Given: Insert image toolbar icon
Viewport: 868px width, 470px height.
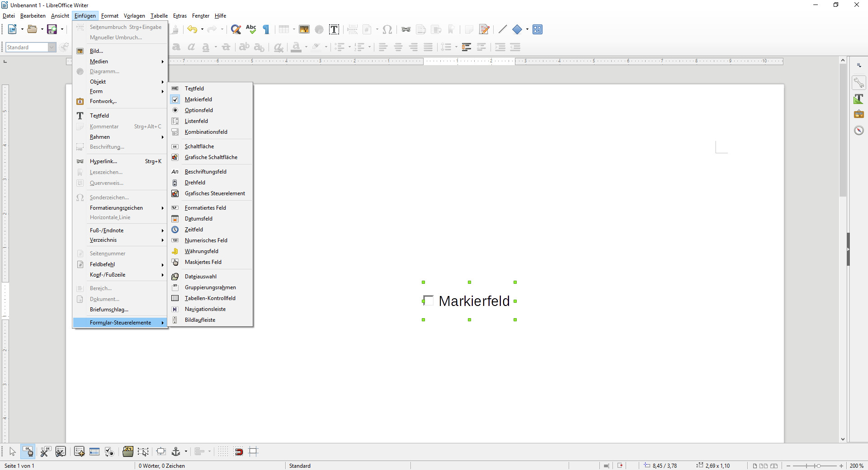Looking at the screenshot, I should pyautogui.click(x=304, y=29).
